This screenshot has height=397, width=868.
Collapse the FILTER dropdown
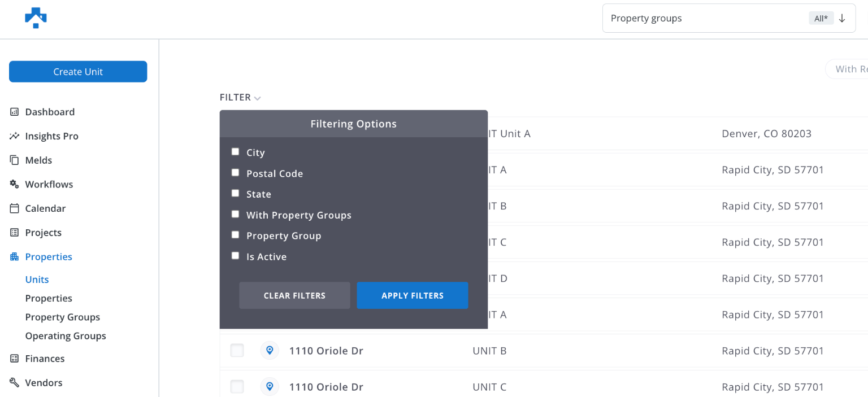(x=240, y=97)
